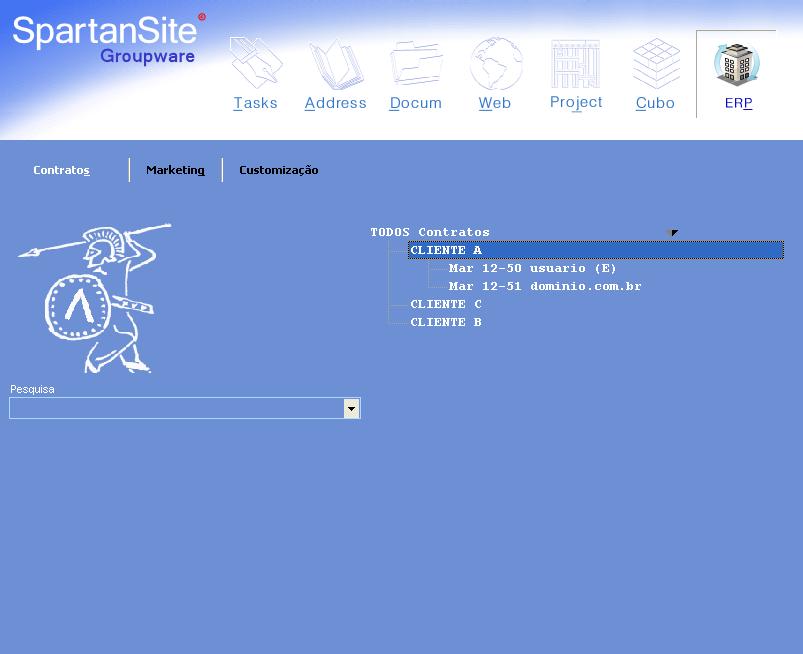The width and height of the screenshot is (803, 654).
Task: Open the Project module icon
Action: (576, 66)
